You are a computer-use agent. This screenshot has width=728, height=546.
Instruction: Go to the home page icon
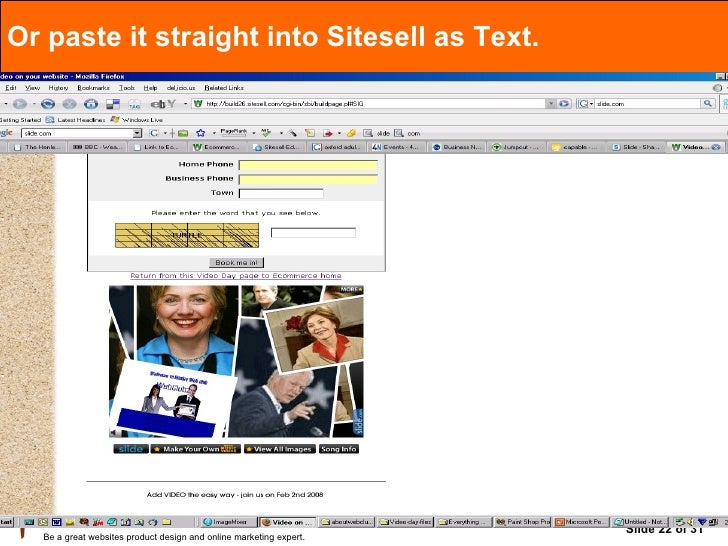pos(91,104)
